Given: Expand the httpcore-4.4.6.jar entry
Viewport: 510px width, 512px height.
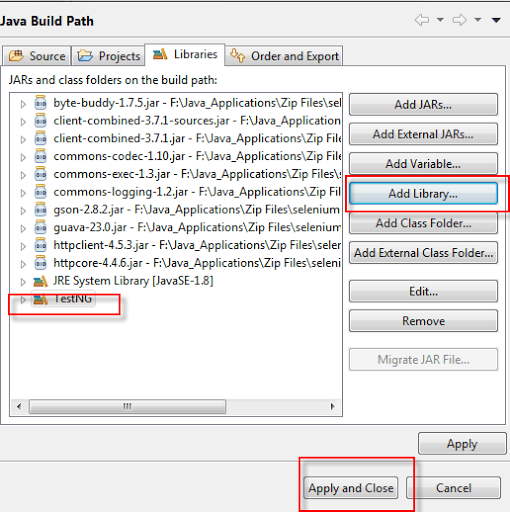Looking at the screenshot, I should click(23, 264).
